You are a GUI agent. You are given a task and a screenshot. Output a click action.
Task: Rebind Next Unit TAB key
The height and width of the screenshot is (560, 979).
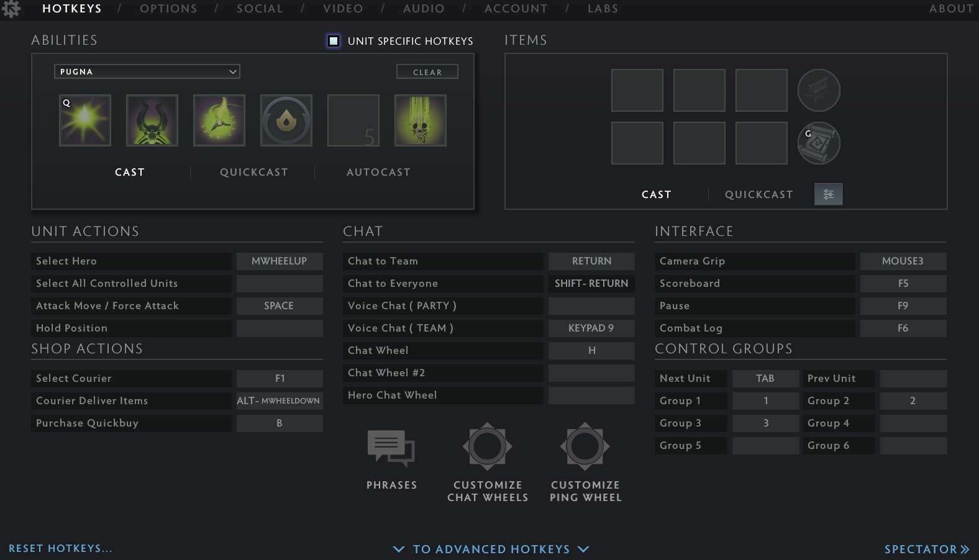[x=765, y=379]
